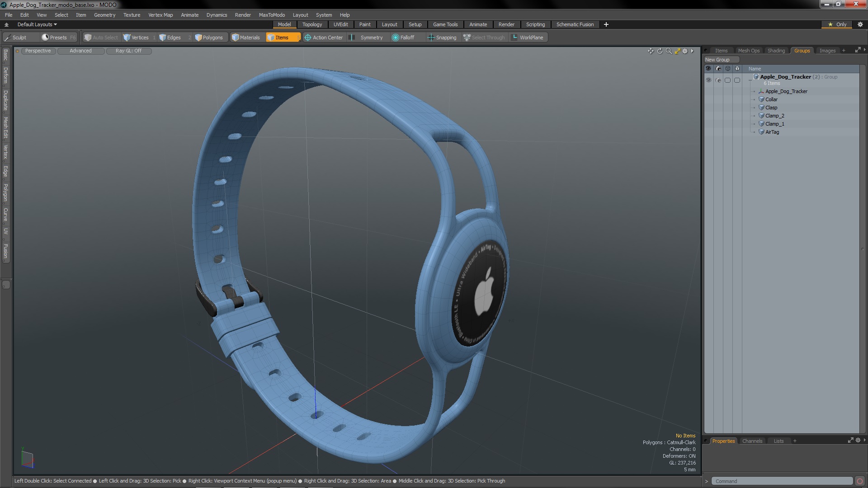The image size is (868, 488).
Task: Click the viewport arrow menu next to the gear
Action: pyautogui.click(x=692, y=51)
